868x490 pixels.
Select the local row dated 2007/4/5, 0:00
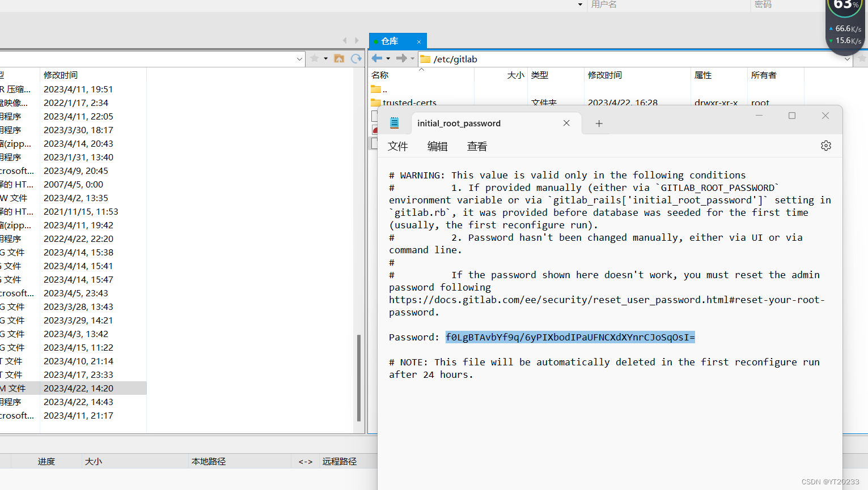(x=73, y=184)
